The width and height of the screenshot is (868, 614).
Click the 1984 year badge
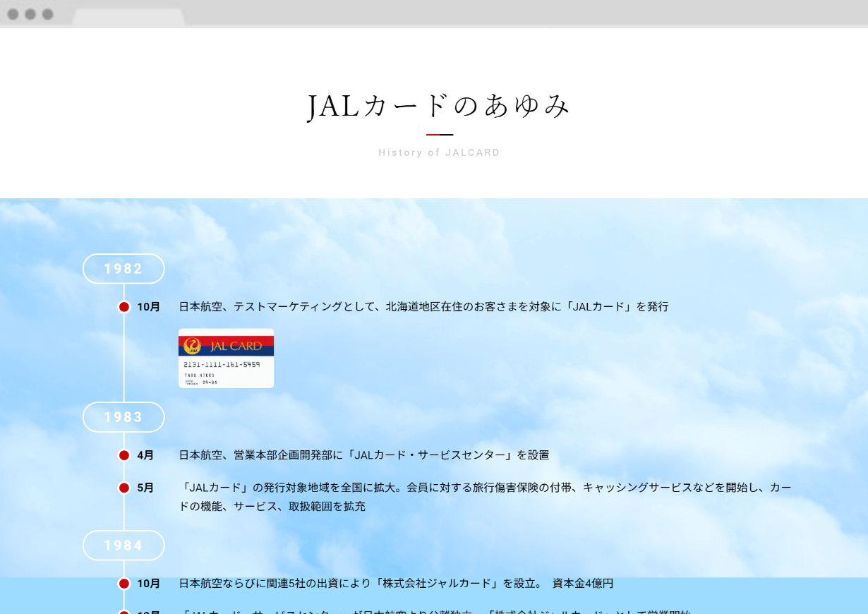point(123,546)
